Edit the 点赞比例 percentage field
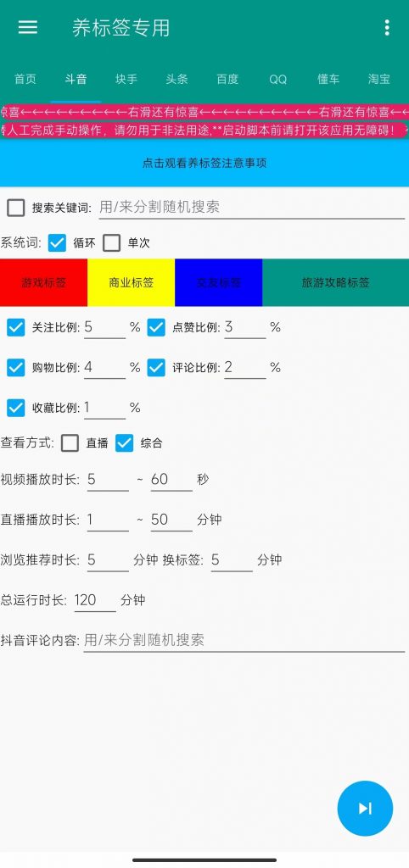The width and height of the screenshot is (409, 868). pyautogui.click(x=245, y=327)
